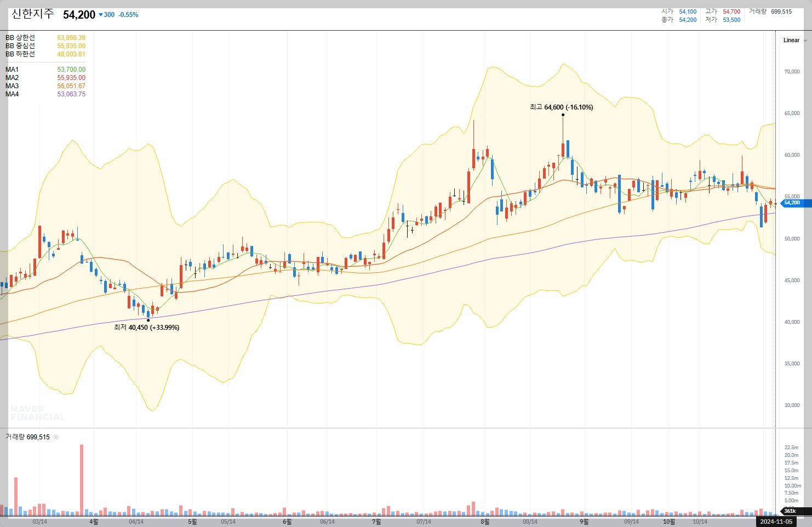Click the 2024-11-05 date tag on time axis

776,522
